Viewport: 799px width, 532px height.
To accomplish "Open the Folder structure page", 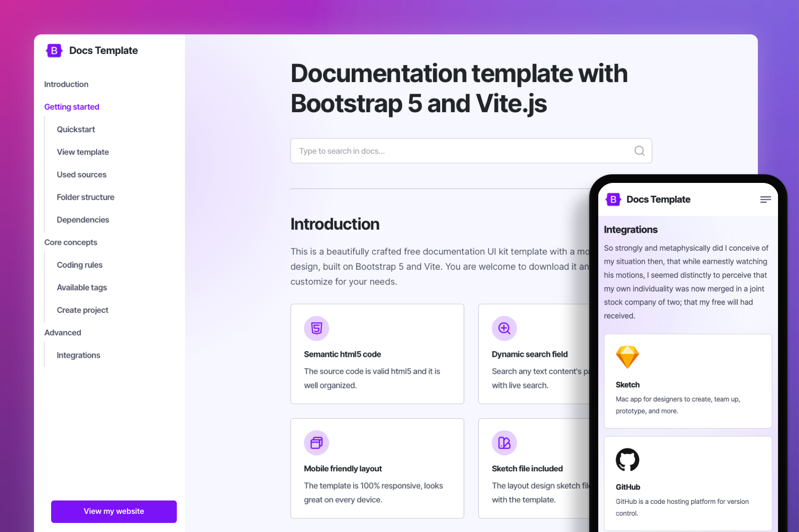I will click(85, 197).
